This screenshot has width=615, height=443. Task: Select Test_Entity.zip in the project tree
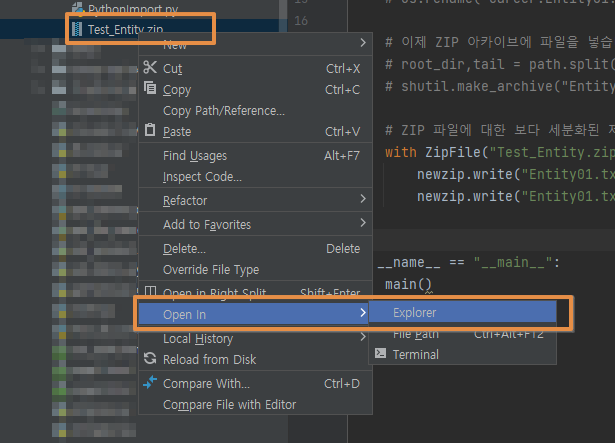coord(125,29)
